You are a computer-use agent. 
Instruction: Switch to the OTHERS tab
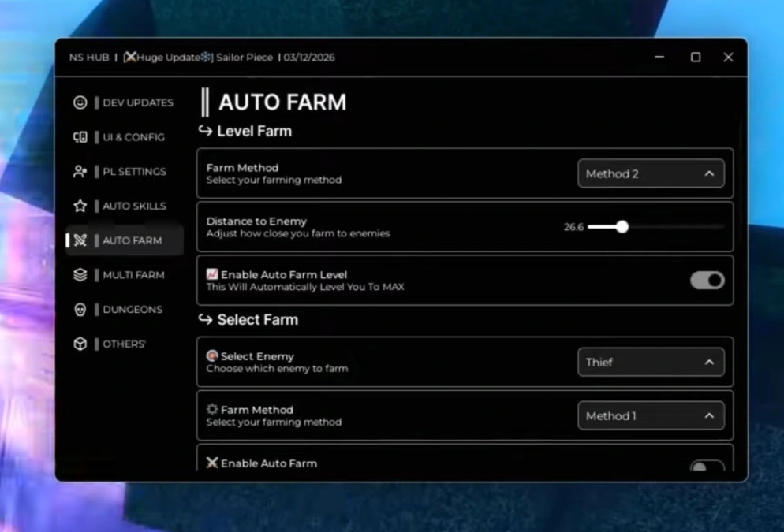click(125, 344)
